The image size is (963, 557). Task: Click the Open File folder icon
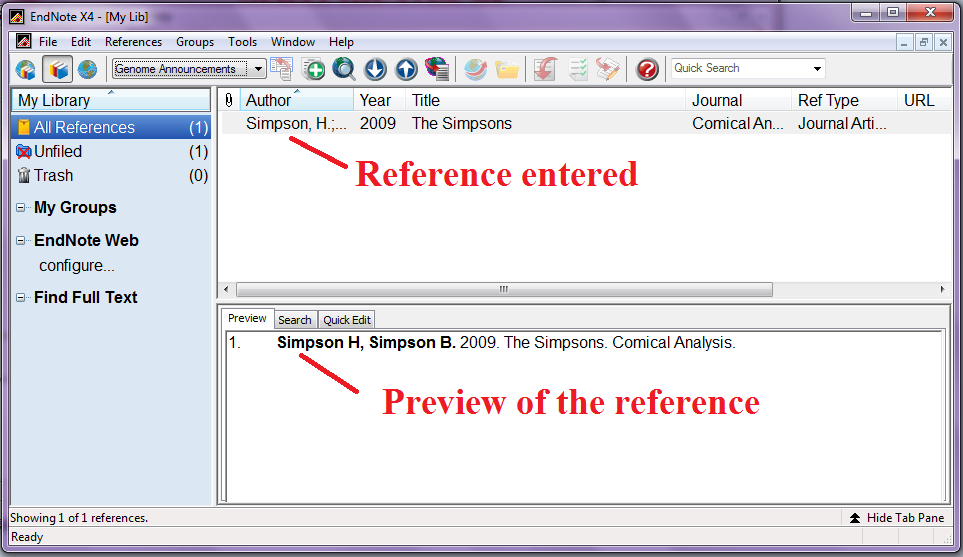507,69
